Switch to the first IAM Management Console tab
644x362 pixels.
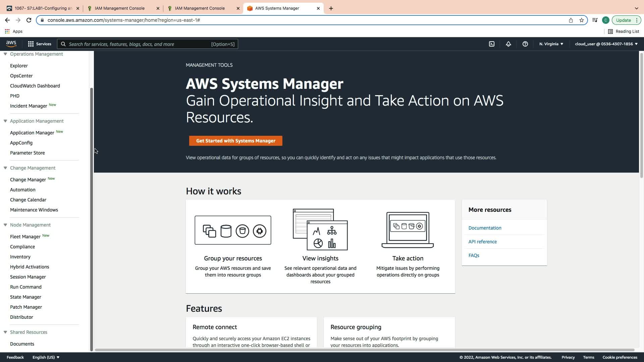[x=120, y=8]
